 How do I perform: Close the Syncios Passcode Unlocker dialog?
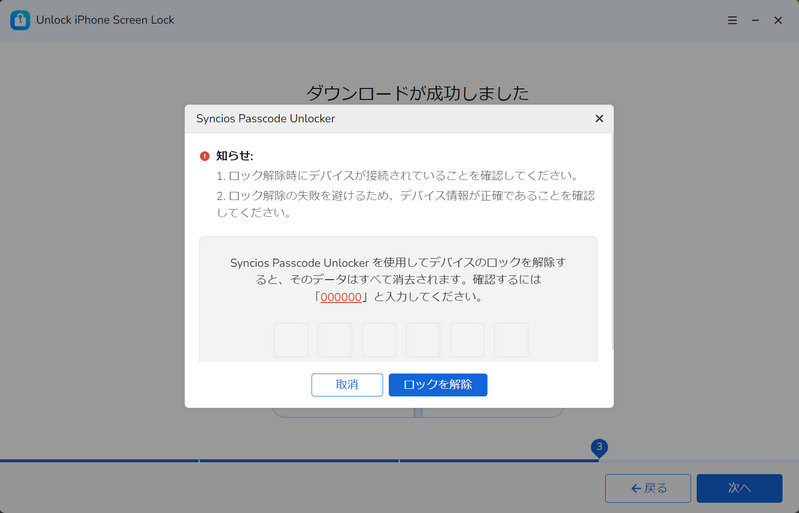[599, 119]
